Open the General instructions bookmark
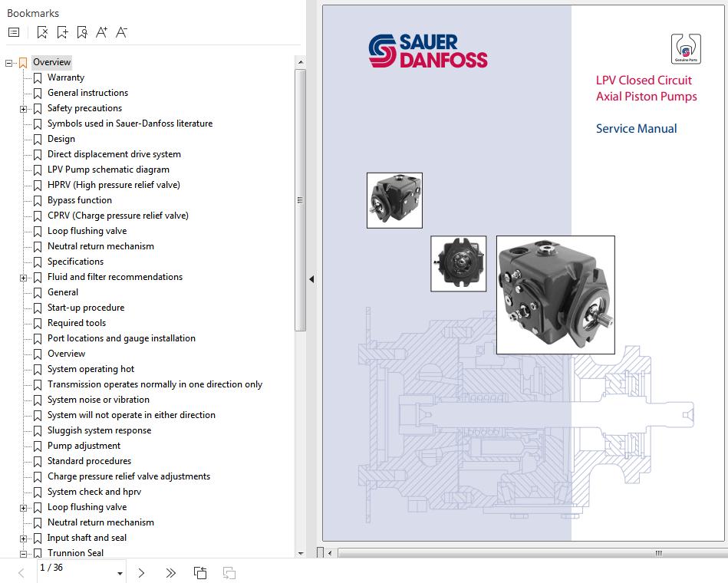 click(87, 93)
